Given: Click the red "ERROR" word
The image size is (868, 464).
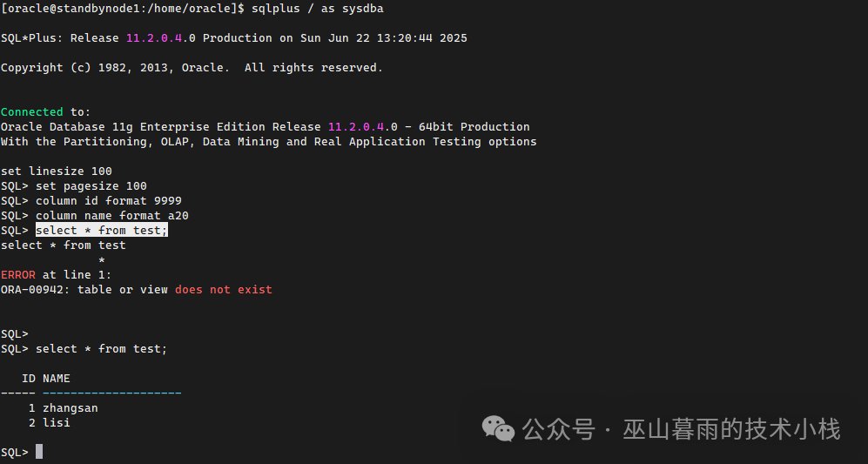Looking at the screenshot, I should 18,274.
